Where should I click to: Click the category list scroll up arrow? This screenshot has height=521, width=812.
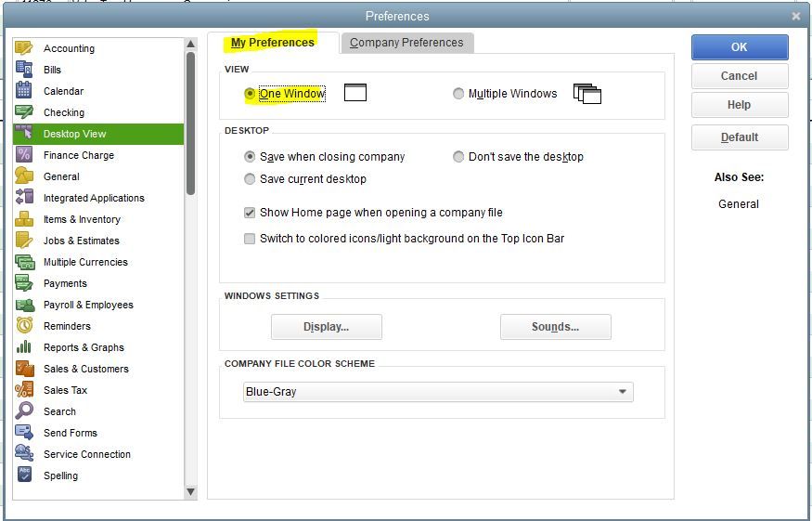click(190, 44)
